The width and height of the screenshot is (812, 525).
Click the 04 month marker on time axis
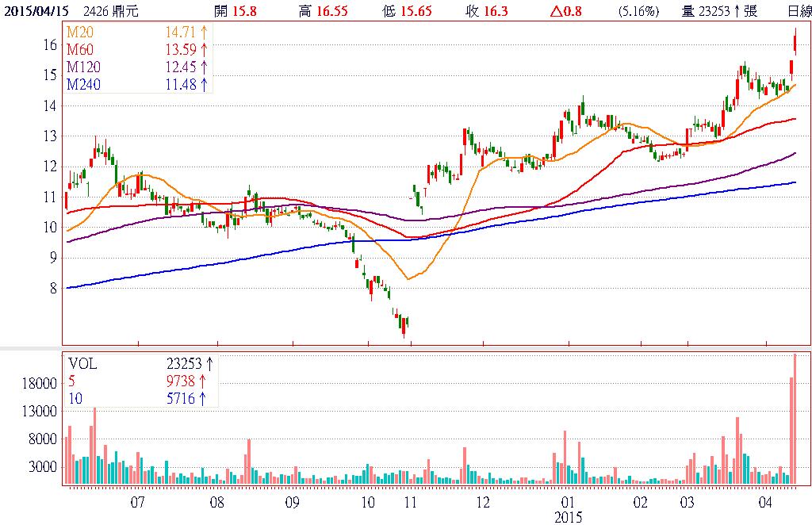[766, 503]
